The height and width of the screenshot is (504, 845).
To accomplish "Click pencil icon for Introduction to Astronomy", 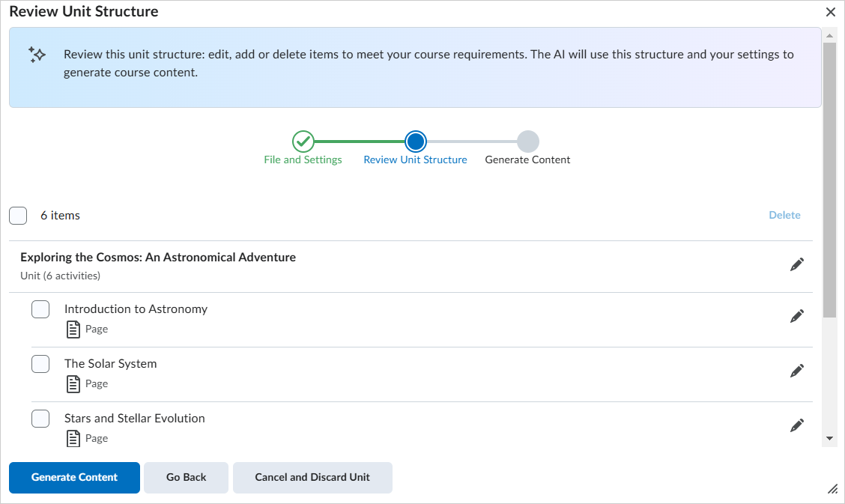I will tap(797, 316).
